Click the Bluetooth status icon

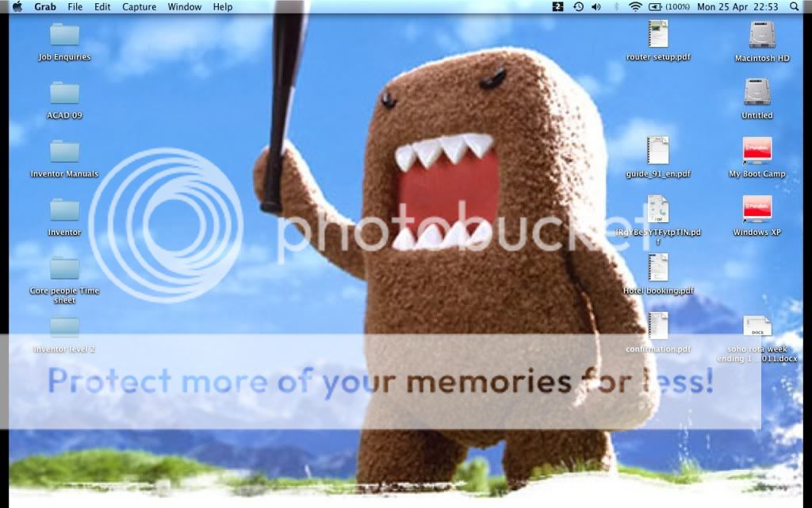tap(616, 6)
